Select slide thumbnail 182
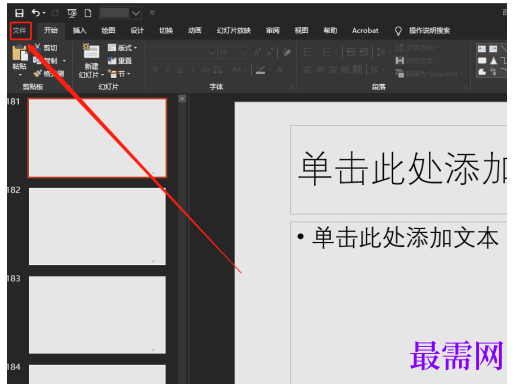Image resolution: width=522 pixels, height=387 pixels. 97,226
